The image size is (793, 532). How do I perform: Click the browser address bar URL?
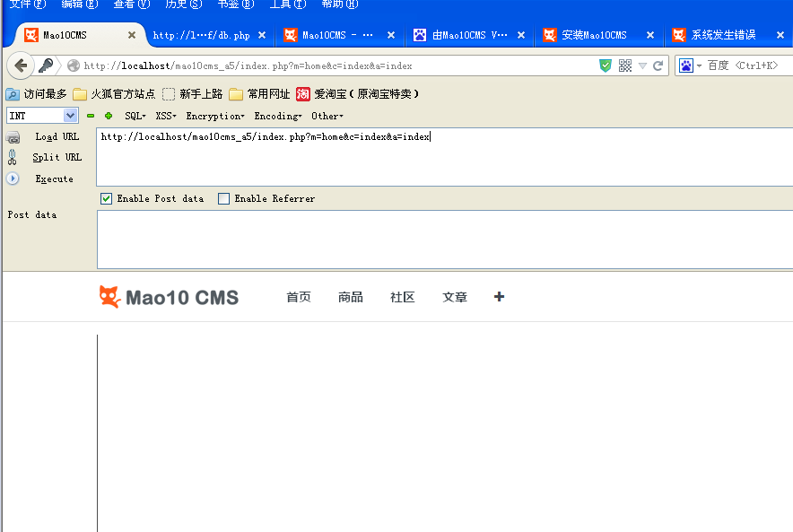pos(248,65)
